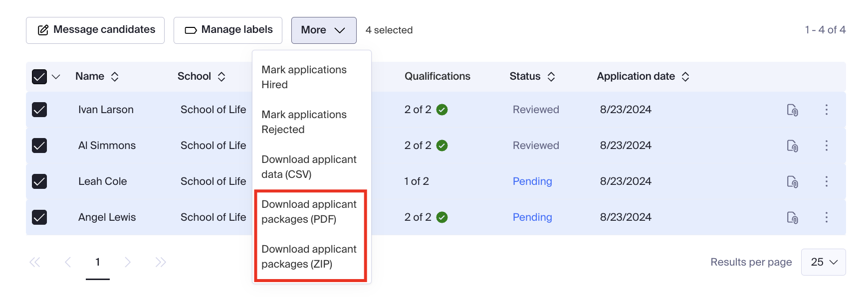Image resolution: width=868 pixels, height=297 pixels.
Task: Select page 1 in pagination
Action: [98, 262]
